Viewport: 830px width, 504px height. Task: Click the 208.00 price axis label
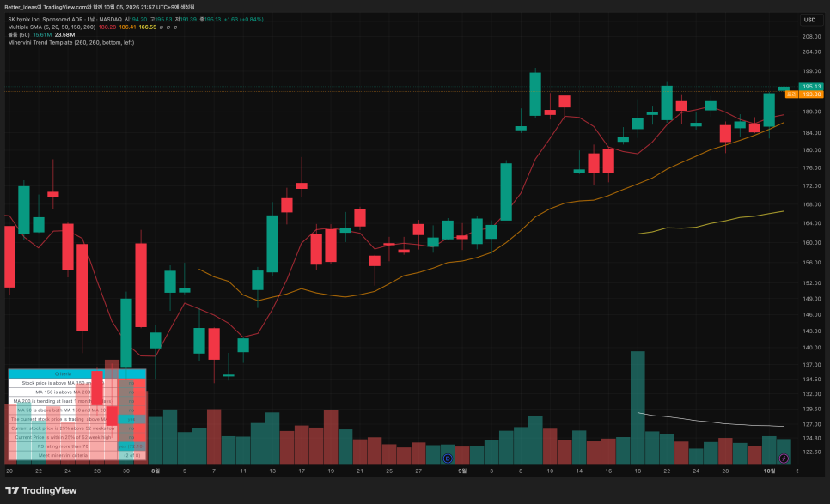pos(811,37)
